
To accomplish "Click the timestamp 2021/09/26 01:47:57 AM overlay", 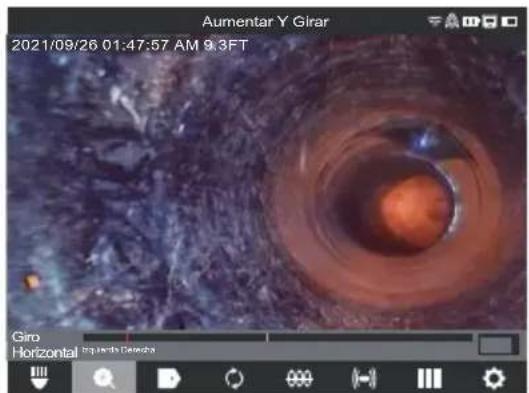I will [x=105, y=45].
